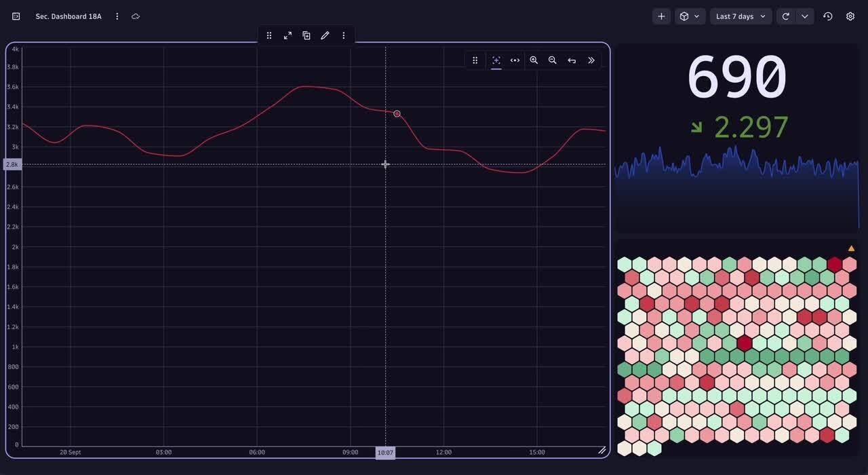868x475 pixels.
Task: Open the version history icon
Action: (x=828, y=16)
